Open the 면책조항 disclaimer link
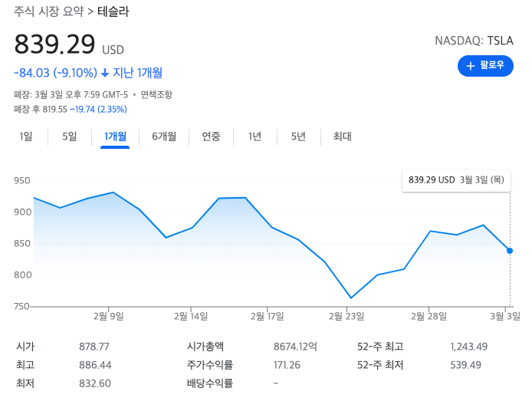The width and height of the screenshot is (532, 395). [x=156, y=94]
